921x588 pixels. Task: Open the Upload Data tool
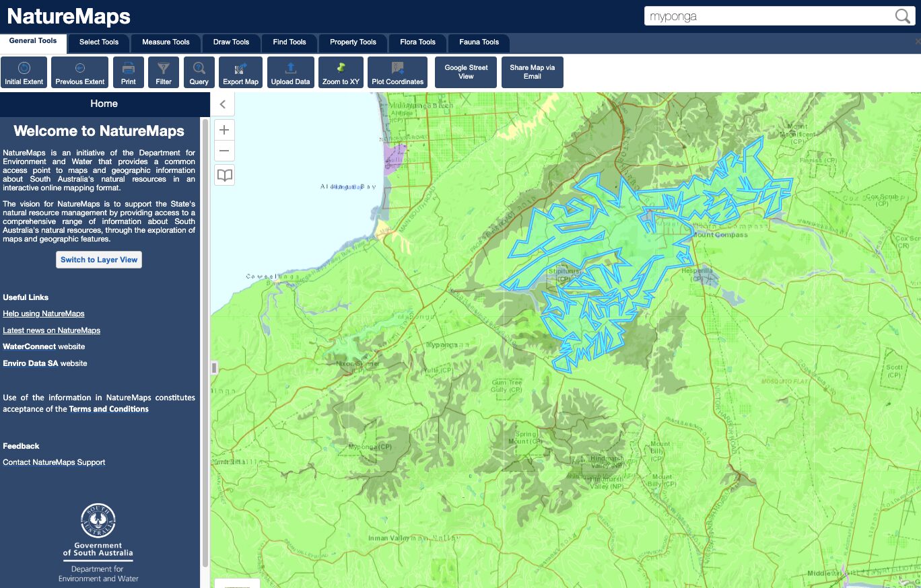click(x=290, y=73)
